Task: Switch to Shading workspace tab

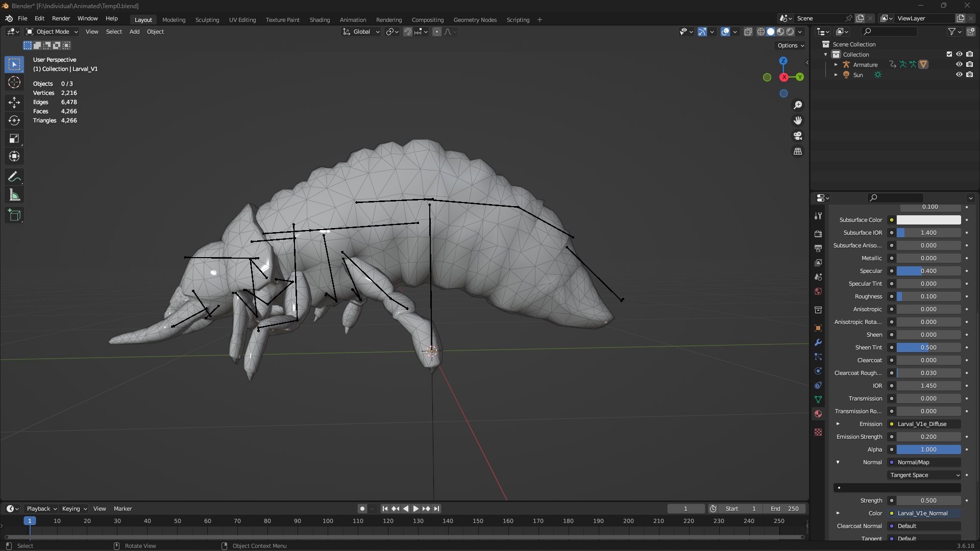Action: pos(320,19)
